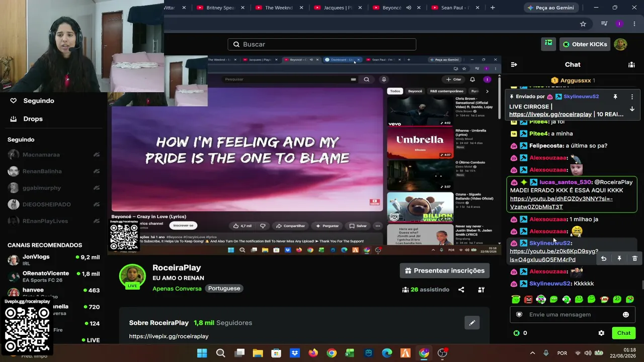Switch to the Britney Spears tab
644x362 pixels.
tap(220, 8)
